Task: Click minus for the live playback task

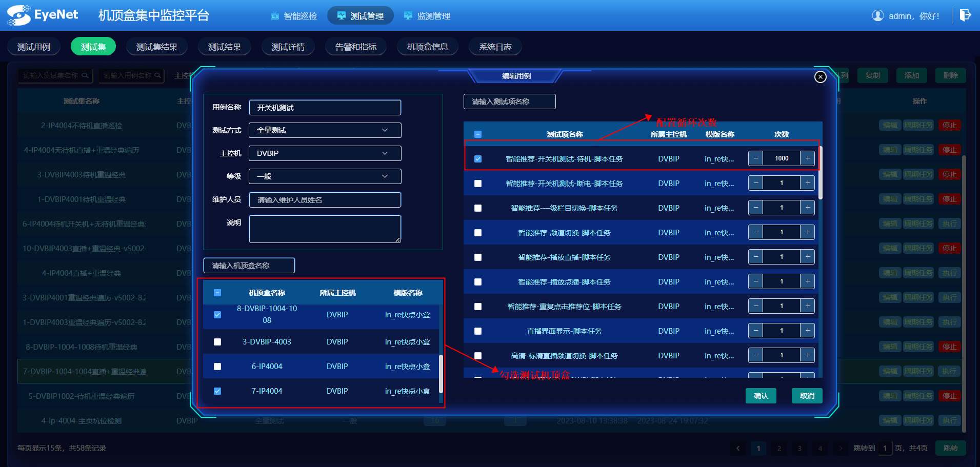Action: click(x=755, y=257)
